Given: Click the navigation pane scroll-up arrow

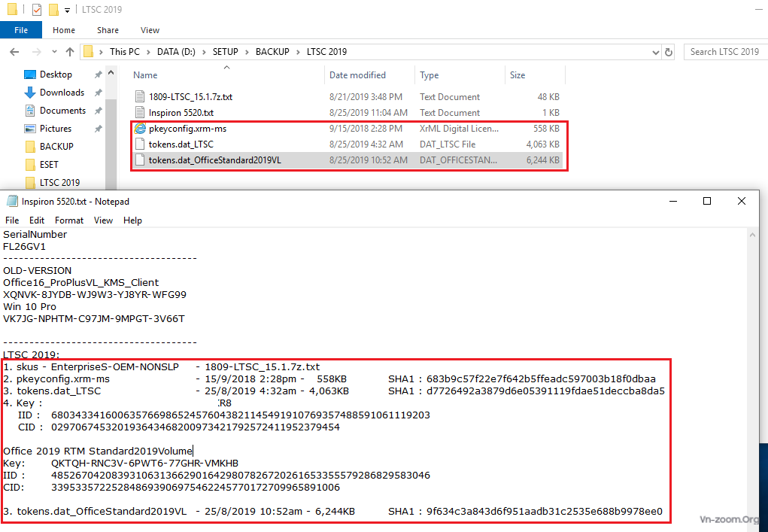Looking at the screenshot, I should point(111,74).
